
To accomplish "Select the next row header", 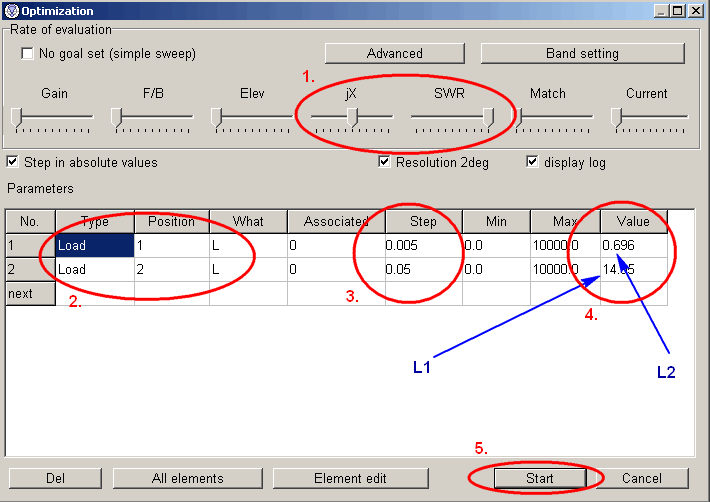I will 30,293.
